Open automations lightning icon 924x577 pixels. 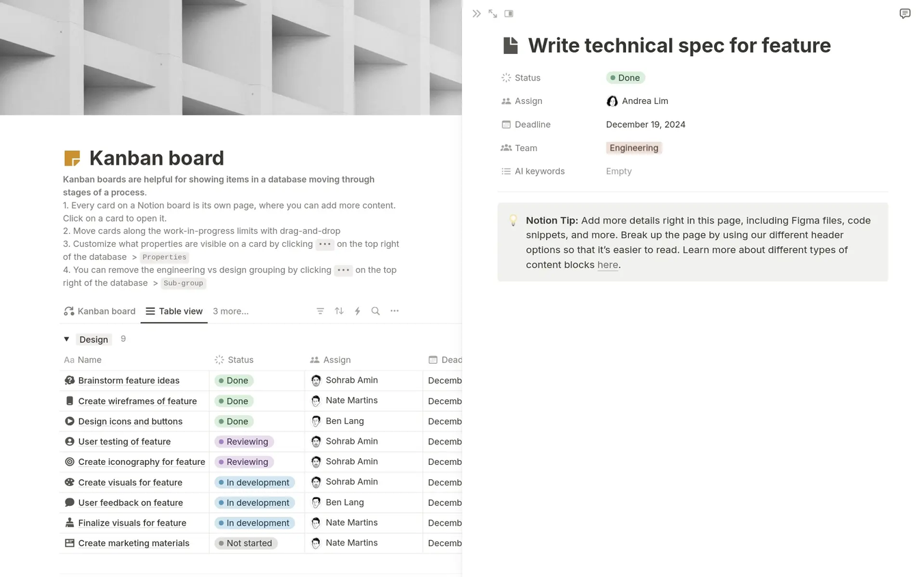[357, 311]
